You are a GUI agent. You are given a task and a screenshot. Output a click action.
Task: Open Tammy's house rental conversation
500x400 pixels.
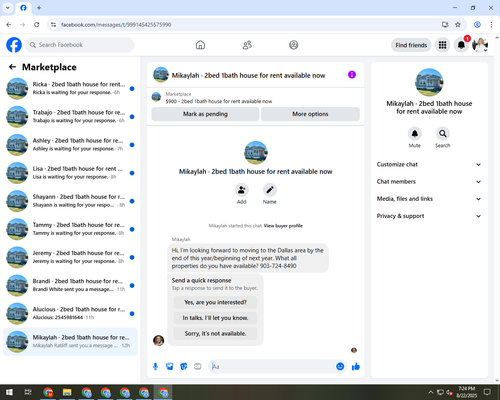(70, 229)
